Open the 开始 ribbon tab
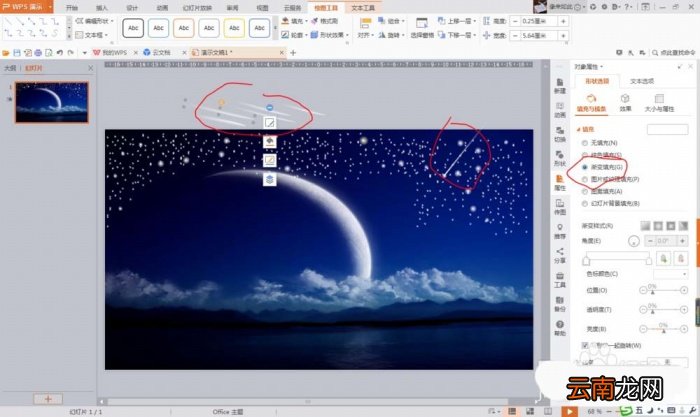 point(72,8)
